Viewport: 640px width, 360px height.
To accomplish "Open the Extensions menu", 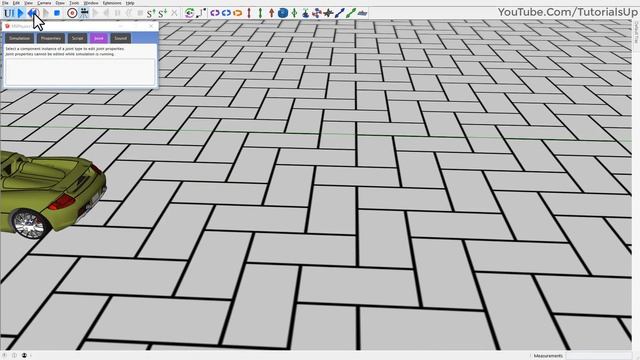I will [112, 3].
